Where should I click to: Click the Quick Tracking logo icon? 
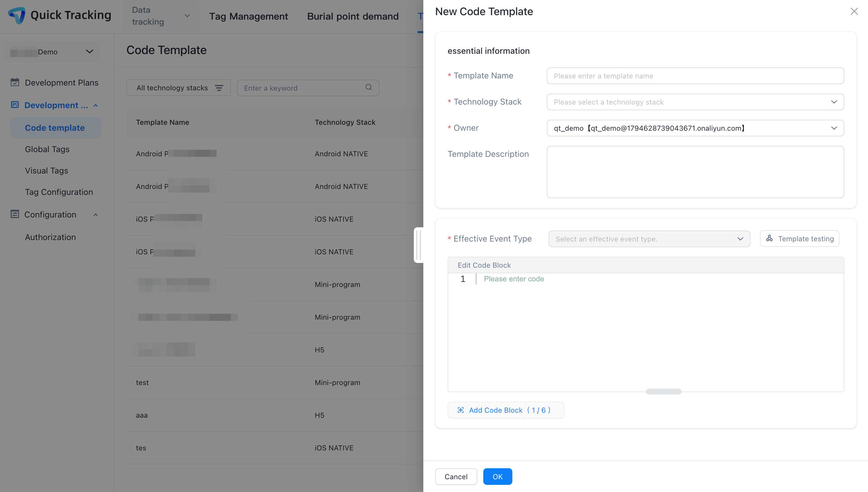point(17,15)
